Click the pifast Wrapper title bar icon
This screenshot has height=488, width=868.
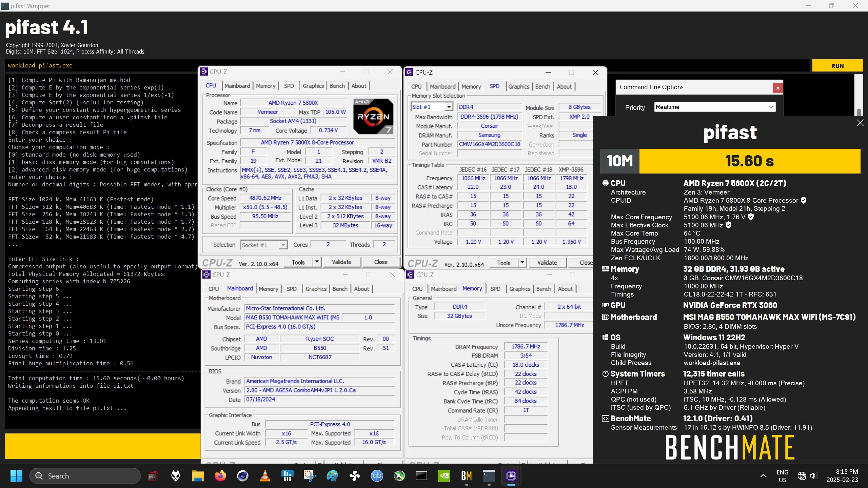pyautogui.click(x=5, y=6)
